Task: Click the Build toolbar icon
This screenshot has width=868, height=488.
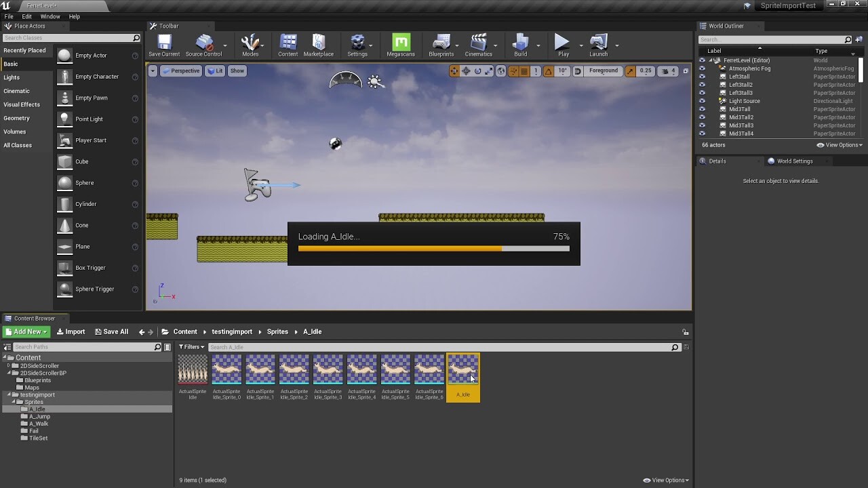Action: [519, 42]
